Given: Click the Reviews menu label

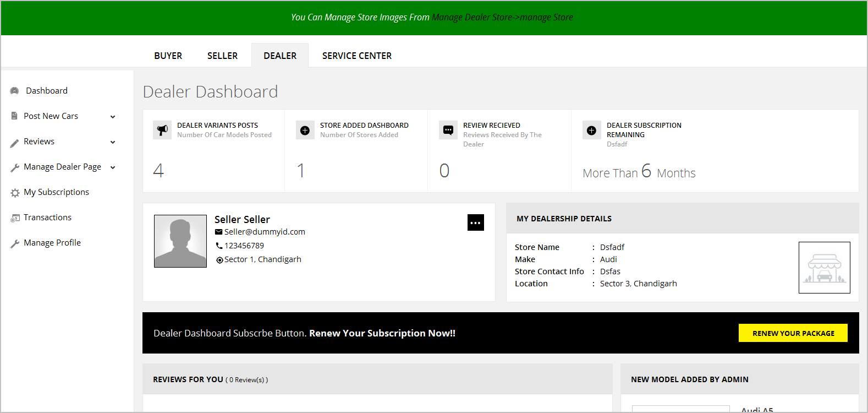Looking at the screenshot, I should pyautogui.click(x=39, y=142).
